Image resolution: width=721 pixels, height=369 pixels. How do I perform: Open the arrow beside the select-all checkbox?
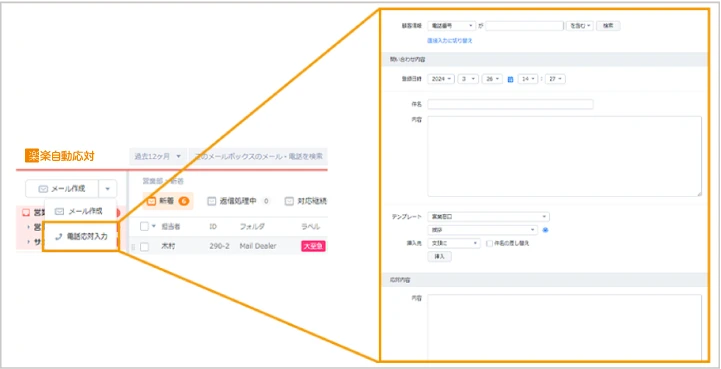(x=154, y=226)
